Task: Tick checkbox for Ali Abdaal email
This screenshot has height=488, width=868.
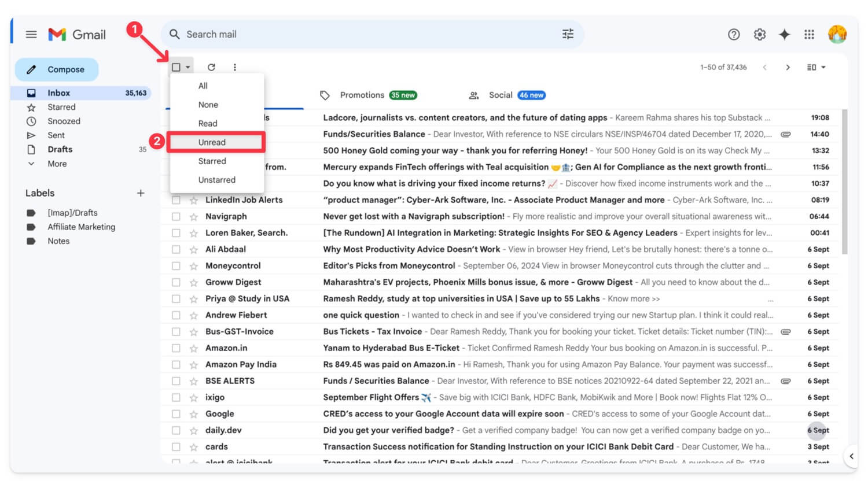Action: coord(176,250)
